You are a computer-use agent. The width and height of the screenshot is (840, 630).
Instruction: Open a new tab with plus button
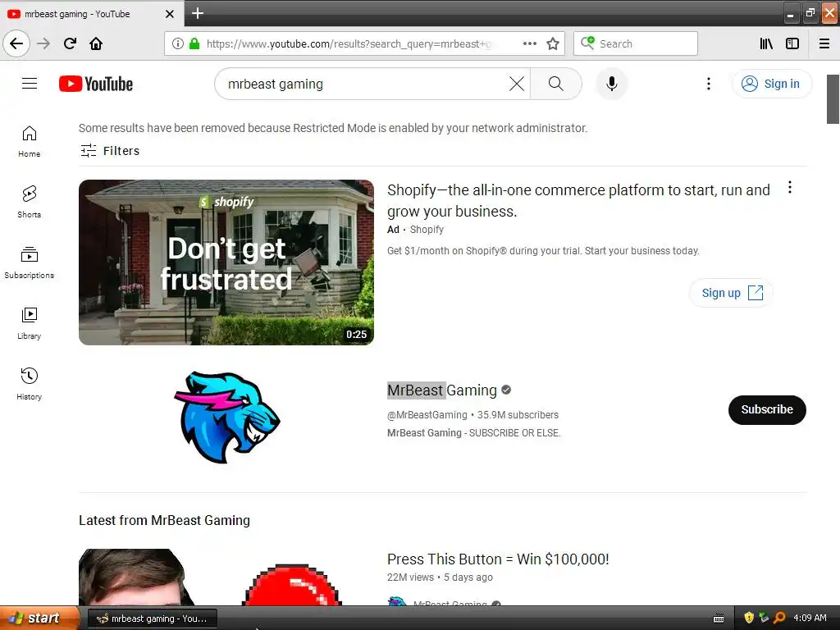click(198, 13)
